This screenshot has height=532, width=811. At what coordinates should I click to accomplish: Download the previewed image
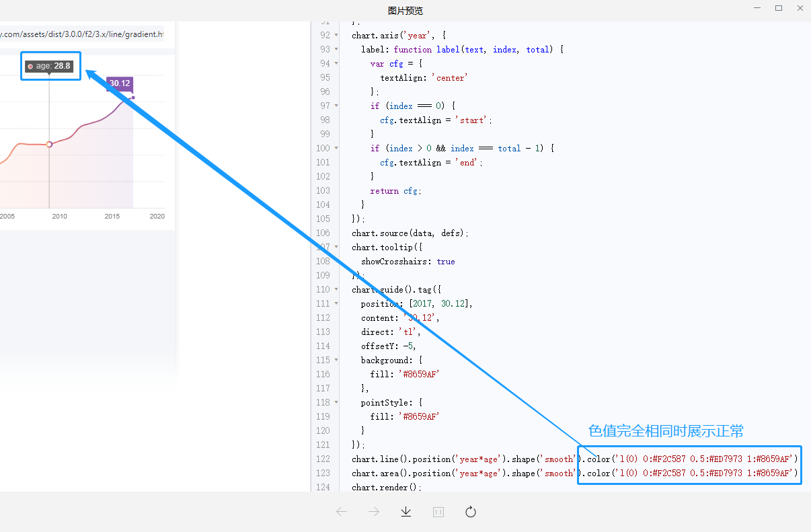pos(405,512)
